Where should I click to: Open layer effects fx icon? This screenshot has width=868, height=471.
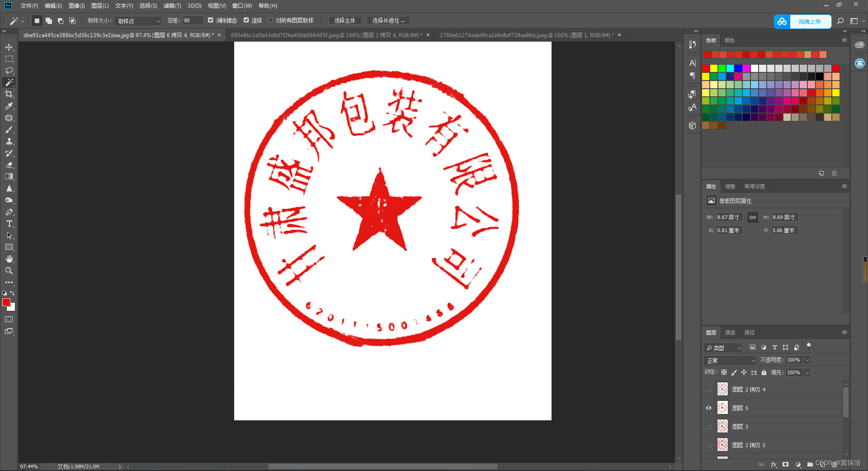774,465
